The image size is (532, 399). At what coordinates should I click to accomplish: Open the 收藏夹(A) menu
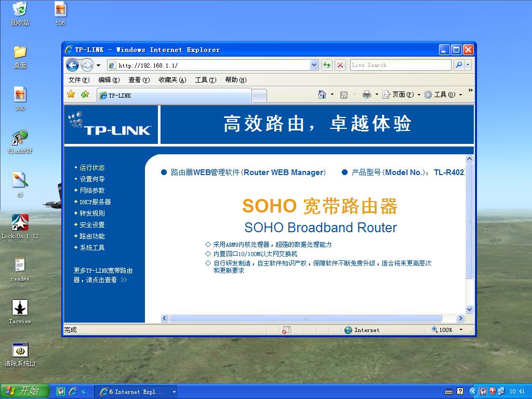[x=172, y=80]
